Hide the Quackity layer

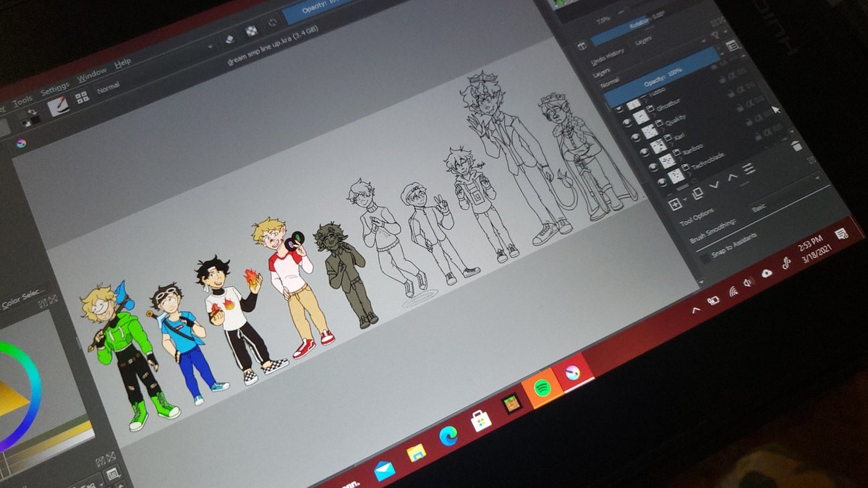click(636, 137)
